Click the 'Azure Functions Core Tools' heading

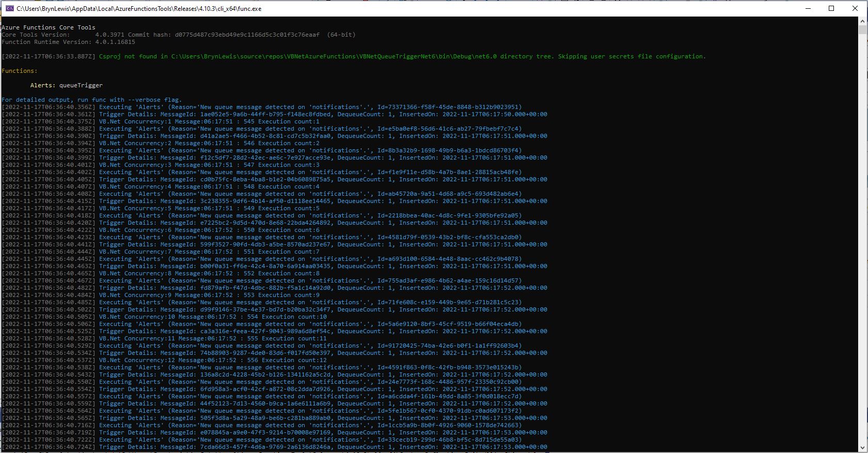[49, 27]
